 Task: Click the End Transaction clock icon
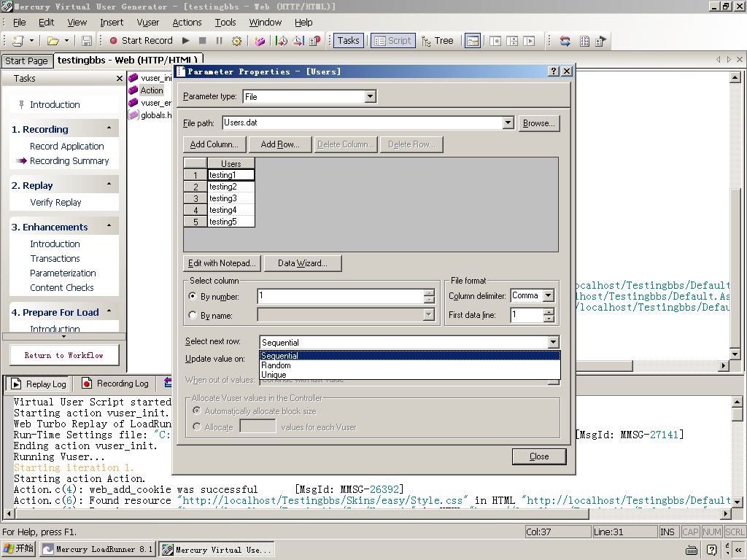tap(298, 41)
